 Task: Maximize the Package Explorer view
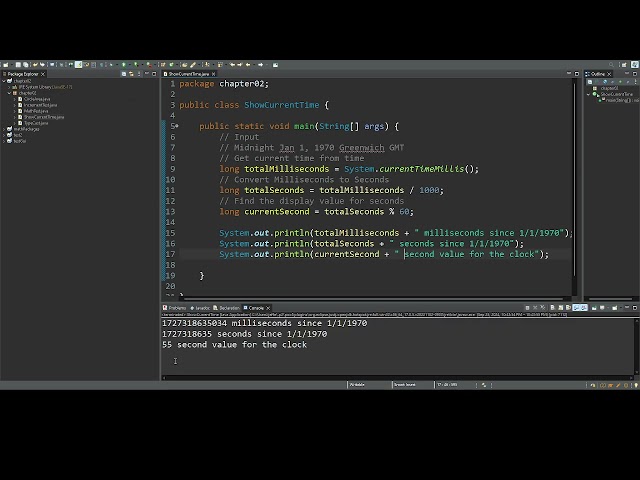coord(154,74)
